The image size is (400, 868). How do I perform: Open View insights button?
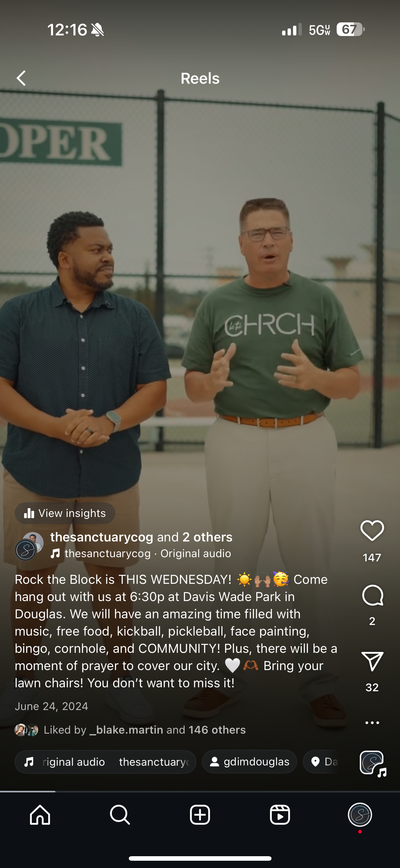coord(65,513)
